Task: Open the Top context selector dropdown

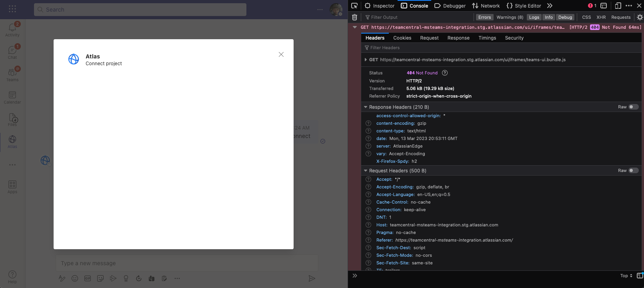Action: pyautogui.click(x=626, y=276)
